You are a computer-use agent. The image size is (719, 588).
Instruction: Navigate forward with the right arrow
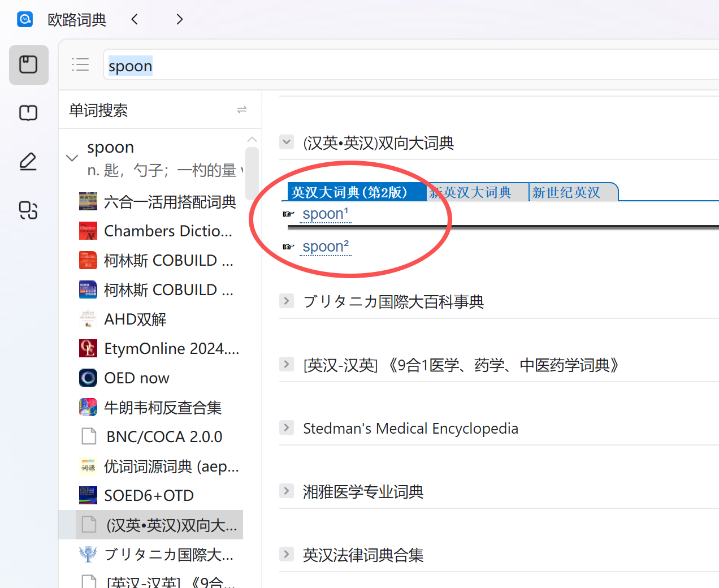pyautogui.click(x=179, y=19)
